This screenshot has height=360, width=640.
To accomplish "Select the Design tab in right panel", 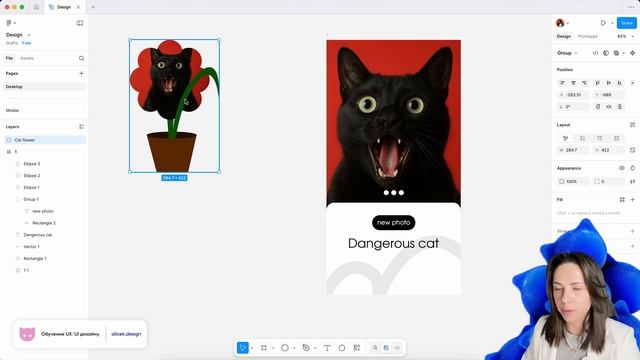I will click(564, 36).
